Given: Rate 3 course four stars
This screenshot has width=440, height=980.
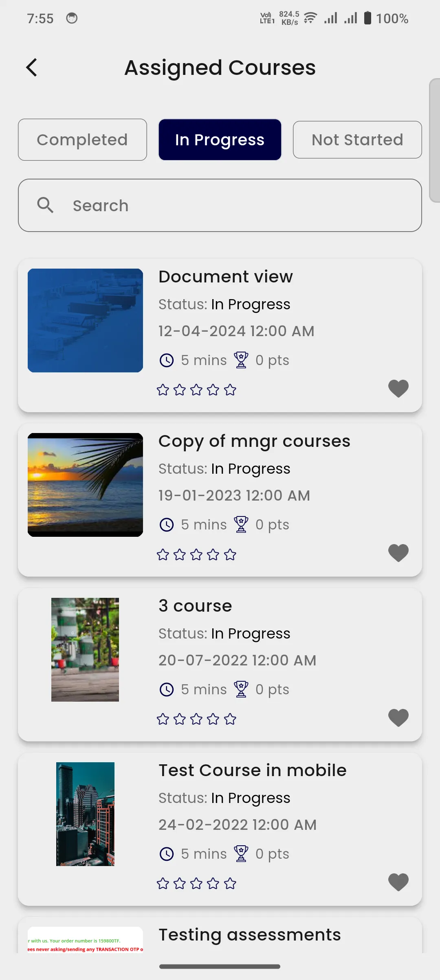Looking at the screenshot, I should click(213, 719).
